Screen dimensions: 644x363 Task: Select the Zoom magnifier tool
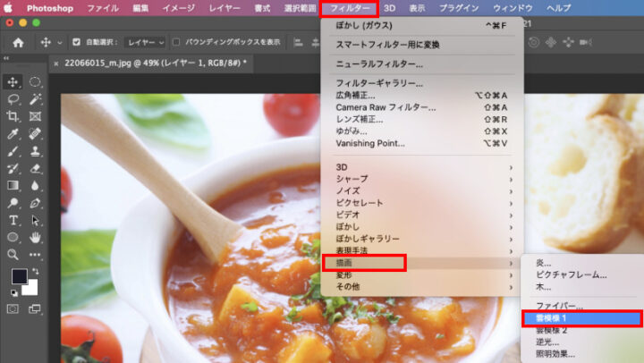pos(13,255)
